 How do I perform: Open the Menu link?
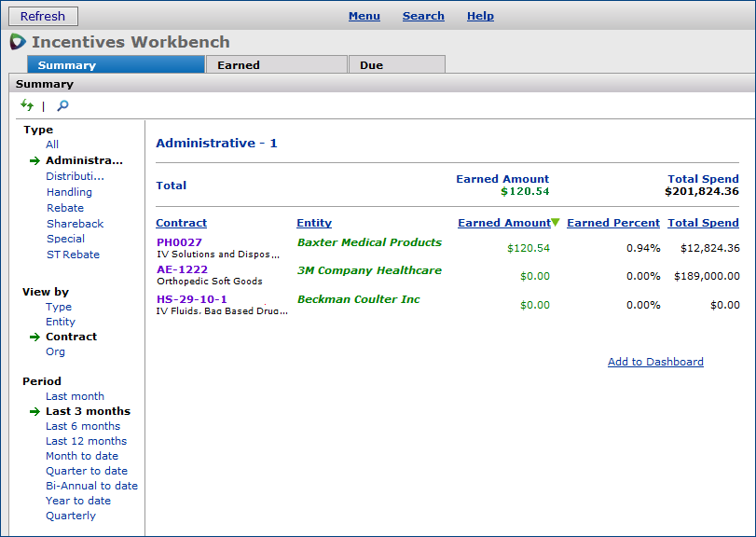click(364, 16)
